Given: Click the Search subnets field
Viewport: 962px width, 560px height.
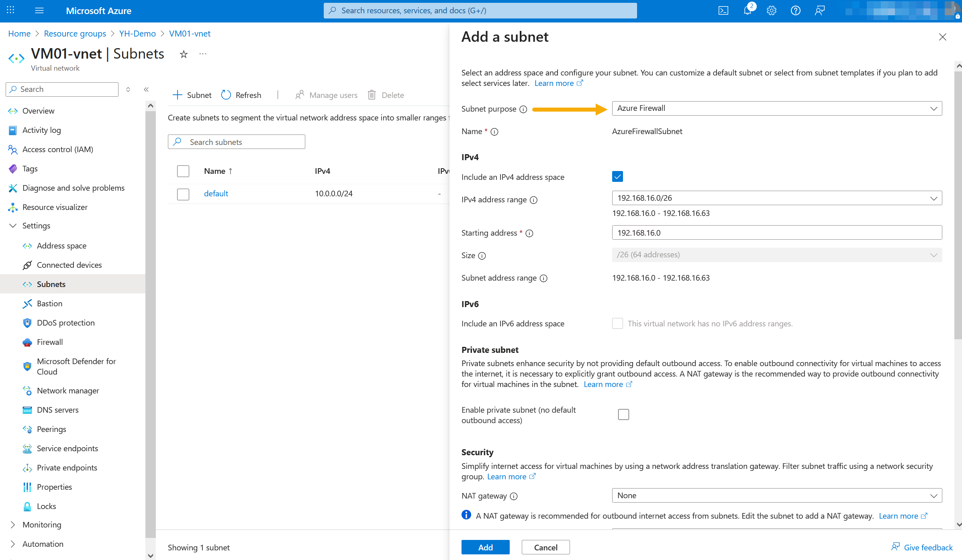Looking at the screenshot, I should (x=237, y=142).
